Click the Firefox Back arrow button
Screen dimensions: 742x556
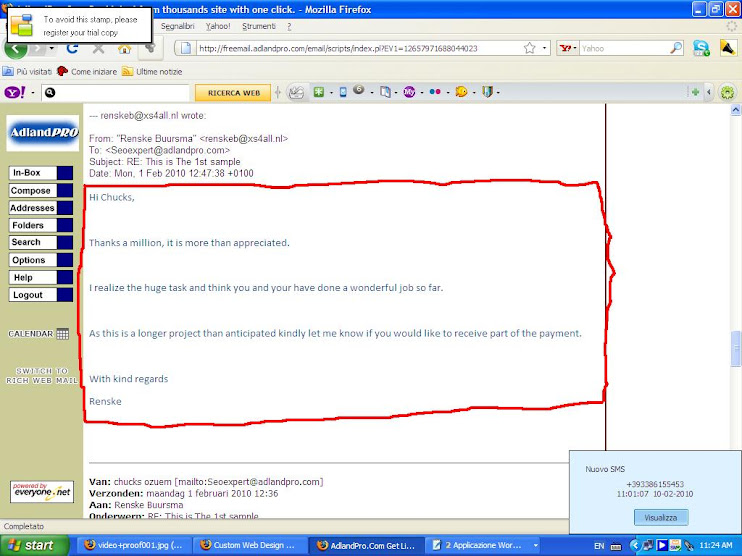click(15, 48)
